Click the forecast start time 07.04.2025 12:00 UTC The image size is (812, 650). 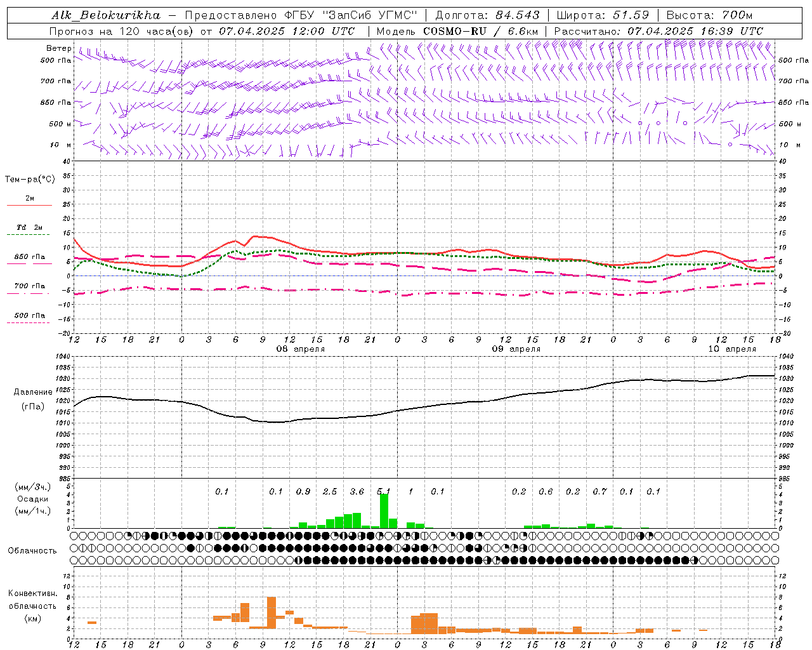[287, 31]
